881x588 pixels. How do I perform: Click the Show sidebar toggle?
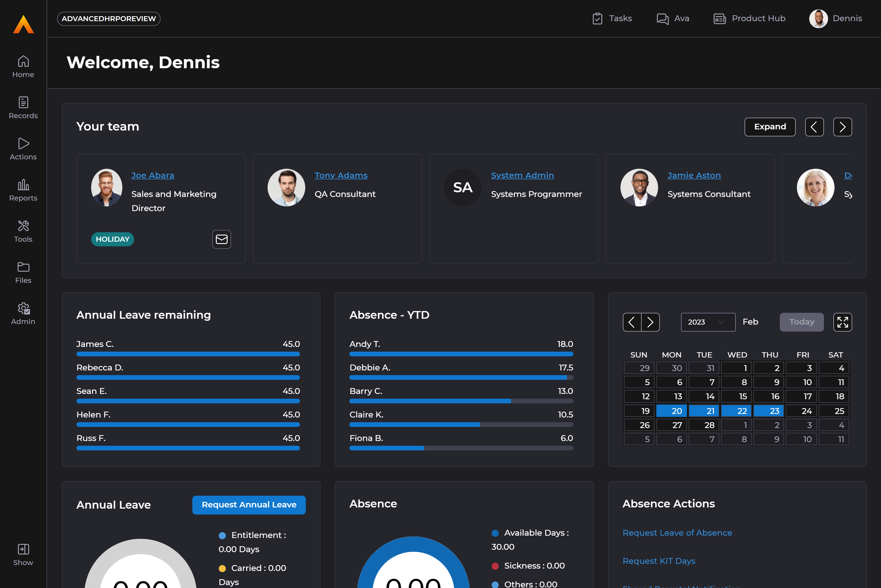(x=23, y=554)
